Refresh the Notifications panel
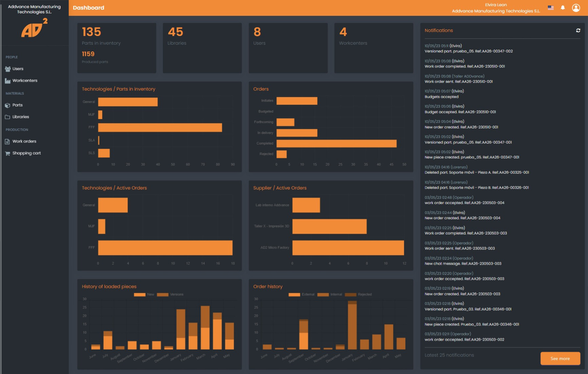The height and width of the screenshot is (374, 588). tap(578, 31)
